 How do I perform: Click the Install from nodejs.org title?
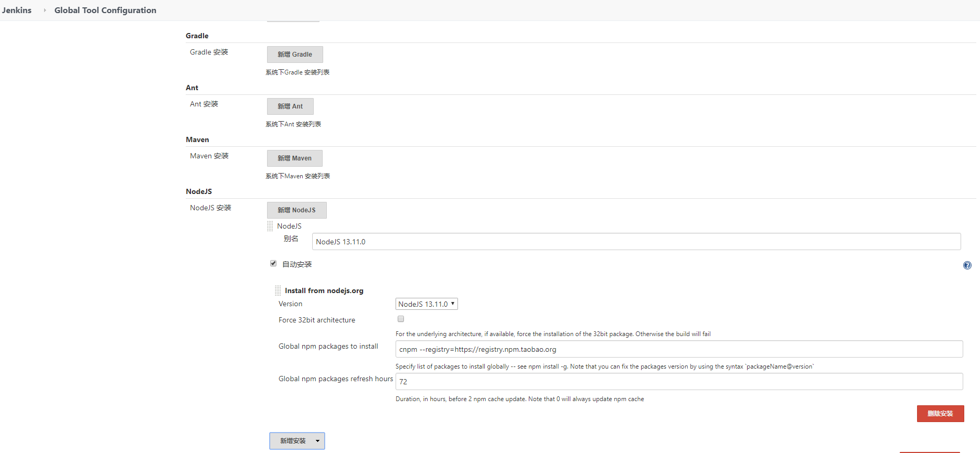click(324, 290)
